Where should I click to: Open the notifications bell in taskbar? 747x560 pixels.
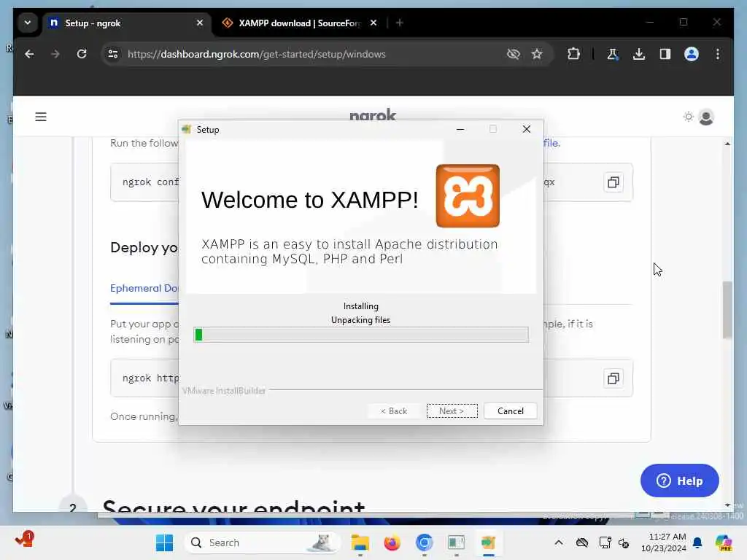(697, 542)
